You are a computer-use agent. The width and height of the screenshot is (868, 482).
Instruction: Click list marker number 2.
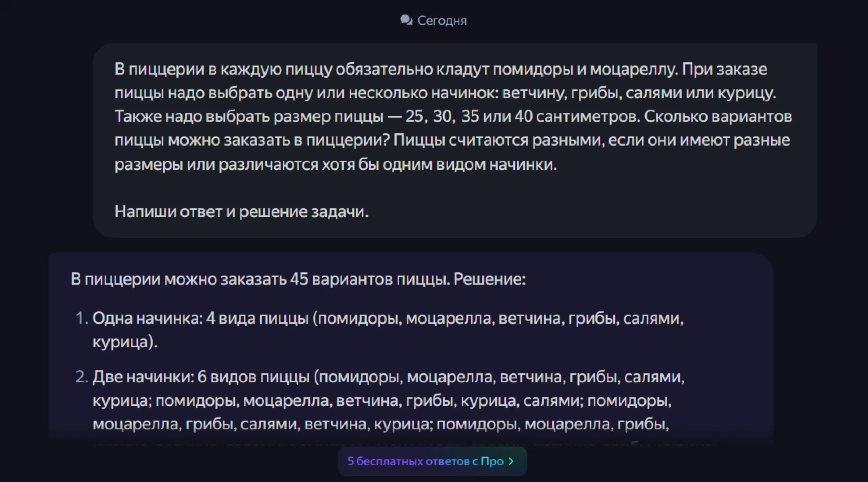81,377
